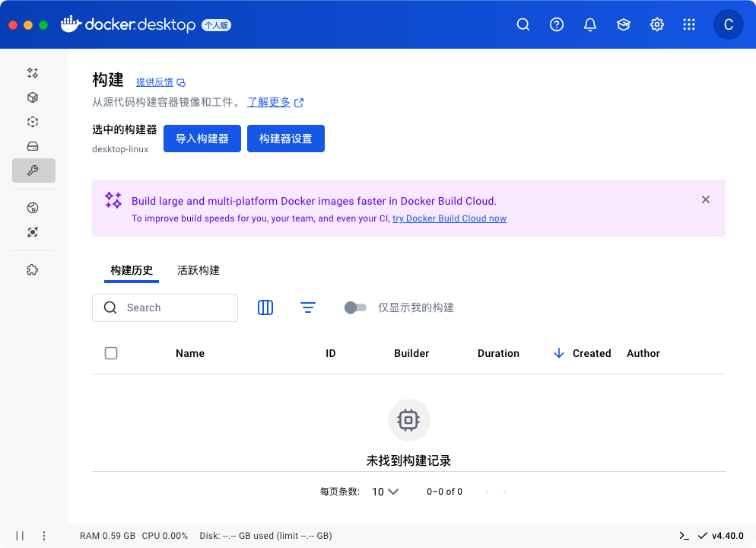Screen dimensions: 756x548
Task: Click the Builder column header
Action: 411,353
